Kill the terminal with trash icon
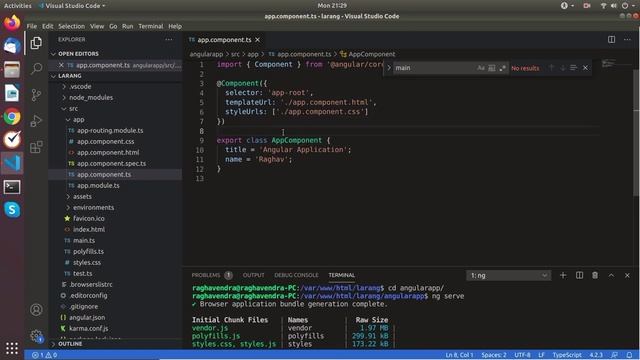This screenshot has width=640, height=360. (x=595, y=276)
